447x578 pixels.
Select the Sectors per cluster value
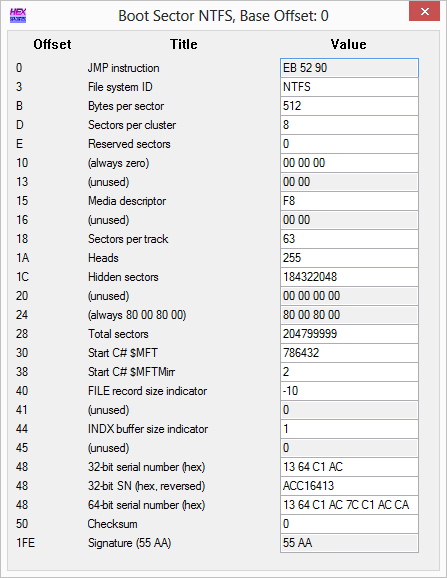click(349, 125)
